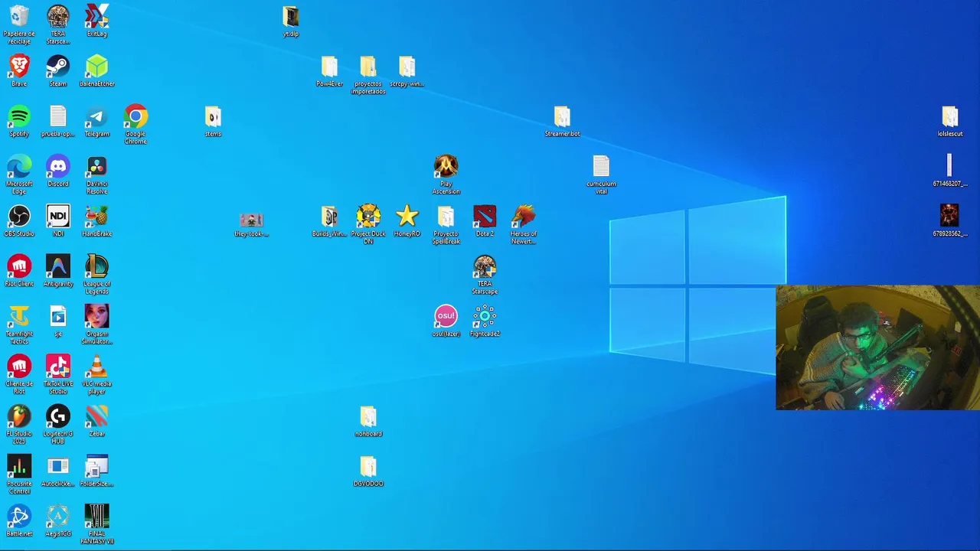Viewport: 980px width, 551px height.
Task: Click the Proyecto SpellBreak folder
Action: 446,217
